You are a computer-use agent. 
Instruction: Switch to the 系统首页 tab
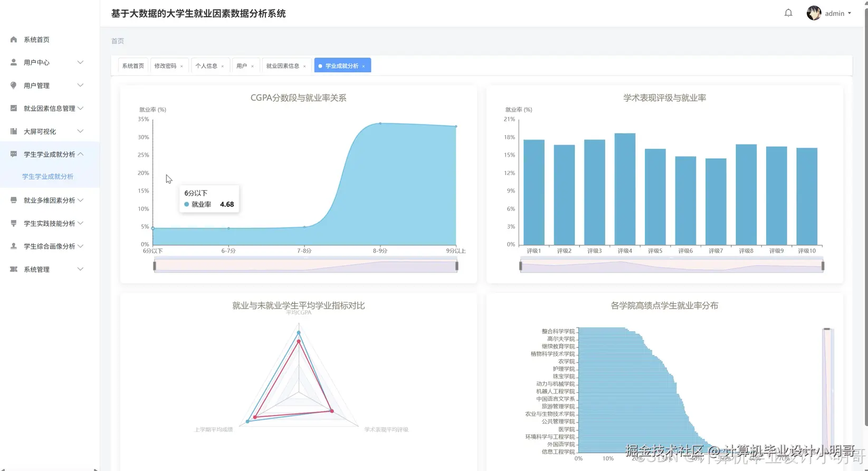(133, 66)
